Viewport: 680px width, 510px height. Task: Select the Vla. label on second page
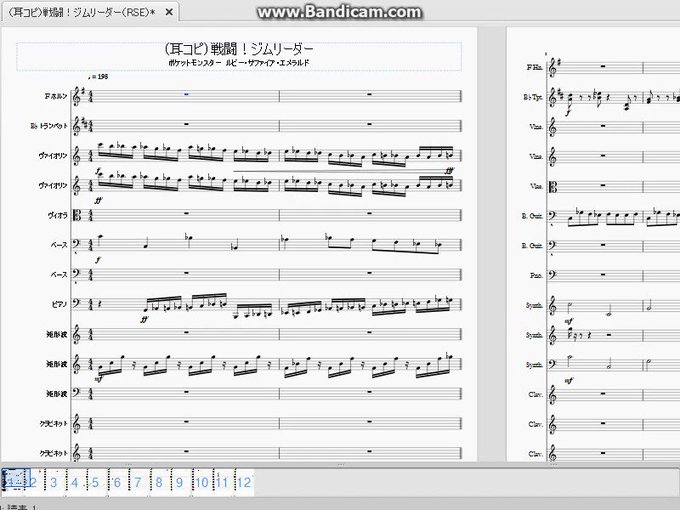point(536,186)
